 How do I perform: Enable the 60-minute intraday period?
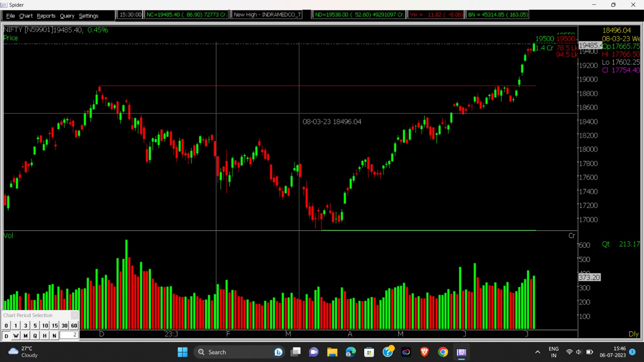pyautogui.click(x=74, y=325)
